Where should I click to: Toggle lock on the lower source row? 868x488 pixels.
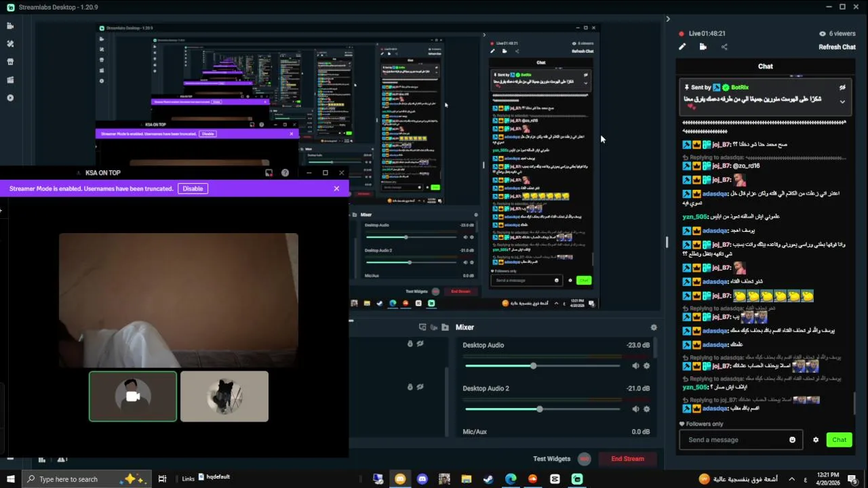pyautogui.click(x=410, y=387)
